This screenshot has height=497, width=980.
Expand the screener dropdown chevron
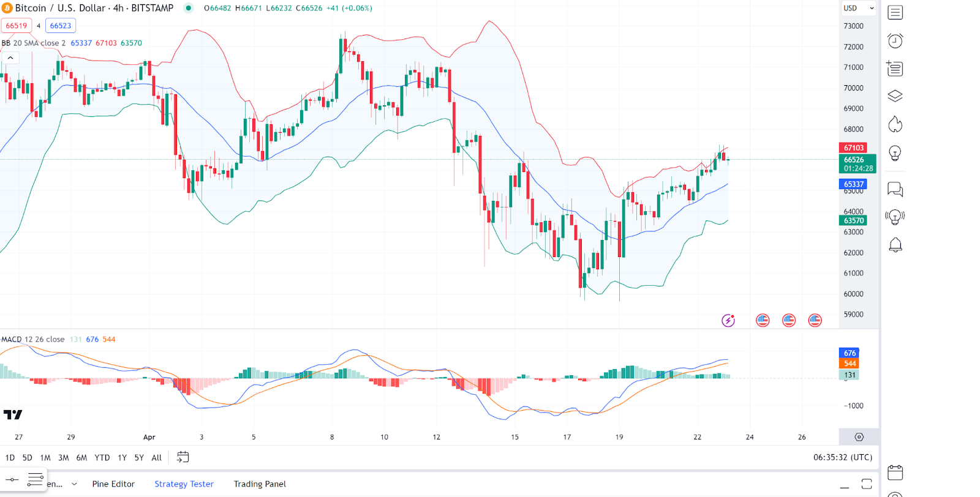[74, 484]
